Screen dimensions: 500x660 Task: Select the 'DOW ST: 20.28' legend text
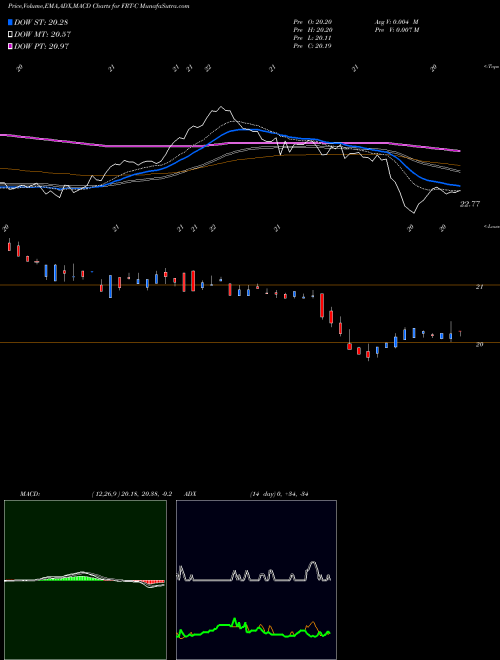pos(41,22)
